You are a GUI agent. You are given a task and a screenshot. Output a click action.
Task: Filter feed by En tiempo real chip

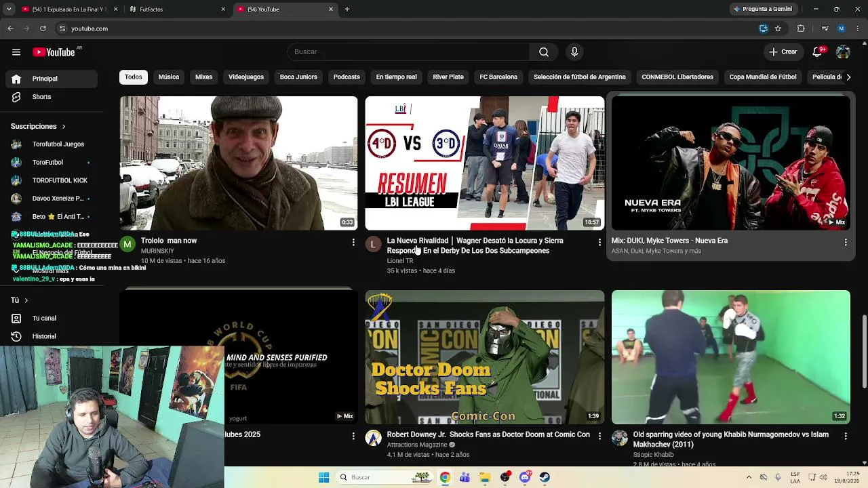tap(396, 77)
